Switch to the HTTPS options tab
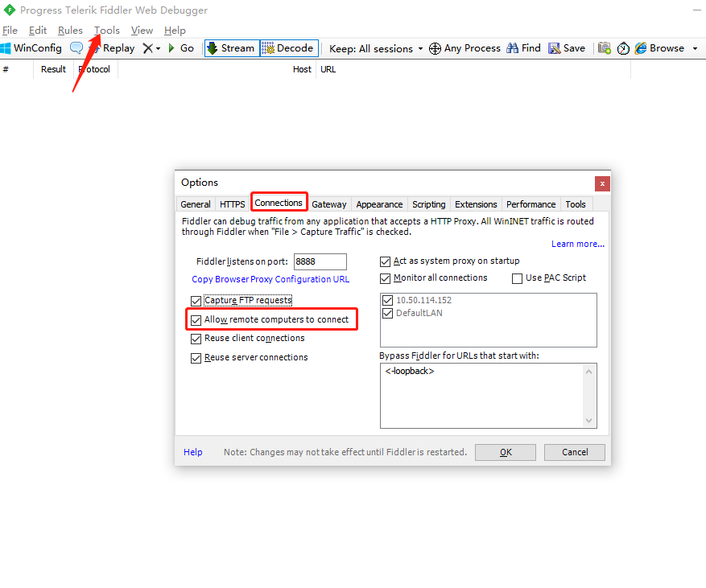The image size is (706, 588). tap(233, 204)
